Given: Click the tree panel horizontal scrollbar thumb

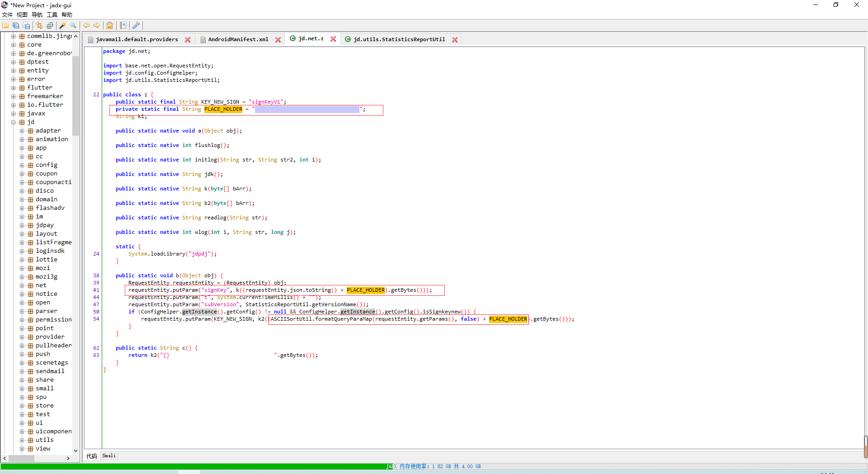Looking at the screenshot, I should tap(21, 458).
